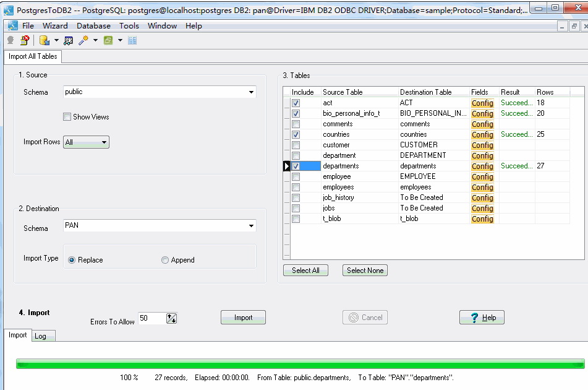Click the Import button
588x390 pixels.
click(243, 318)
